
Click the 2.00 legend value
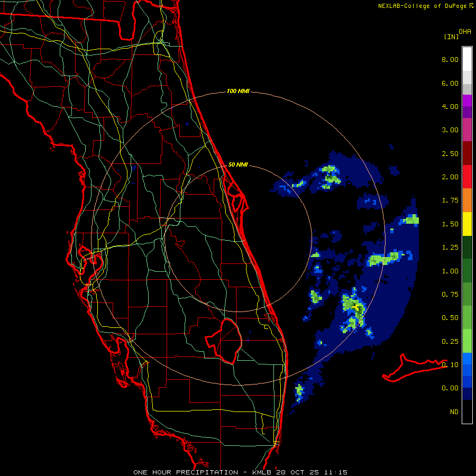[450, 177]
